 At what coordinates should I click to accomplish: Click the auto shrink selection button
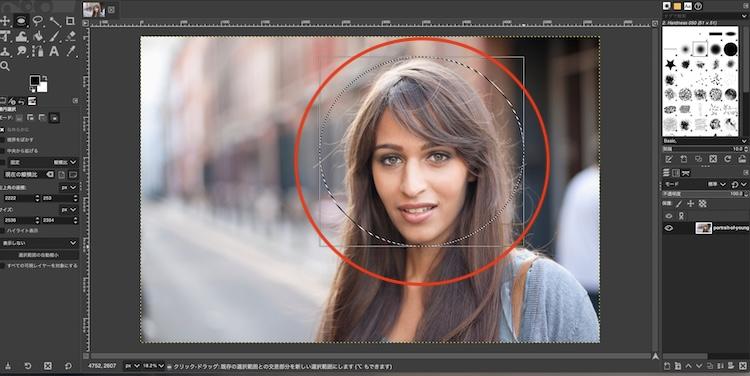tap(39, 255)
